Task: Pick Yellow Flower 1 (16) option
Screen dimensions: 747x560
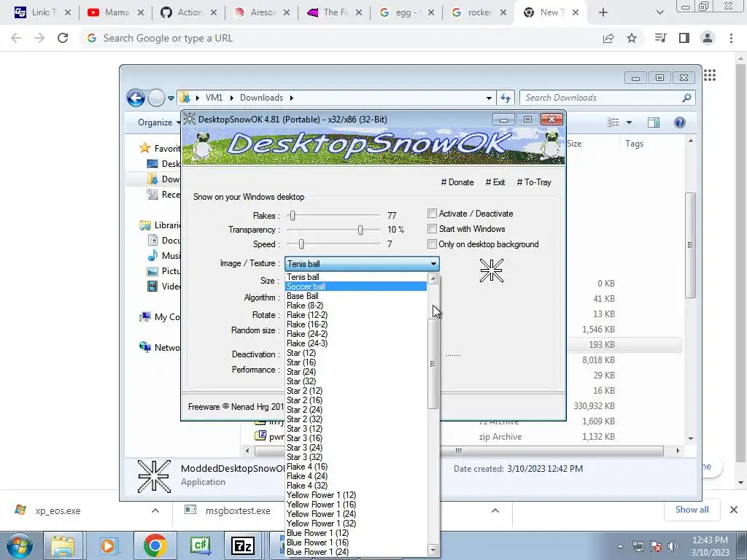Action: pos(355,505)
